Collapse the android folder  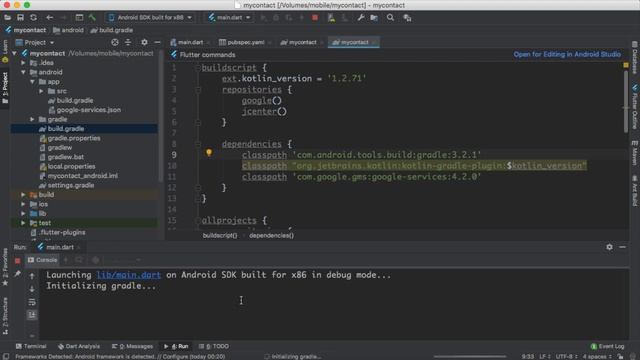click(23, 72)
